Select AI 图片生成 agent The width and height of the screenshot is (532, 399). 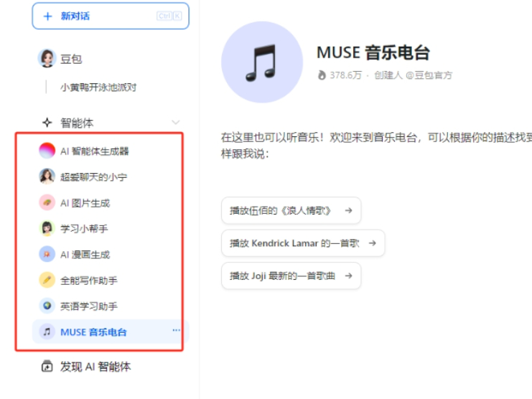(85, 203)
